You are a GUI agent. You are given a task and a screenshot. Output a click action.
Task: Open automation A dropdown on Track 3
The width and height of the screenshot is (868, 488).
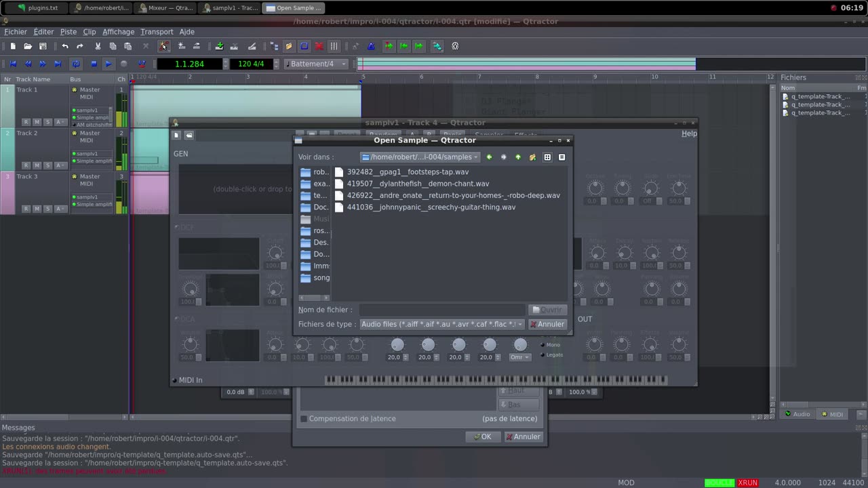click(60, 209)
